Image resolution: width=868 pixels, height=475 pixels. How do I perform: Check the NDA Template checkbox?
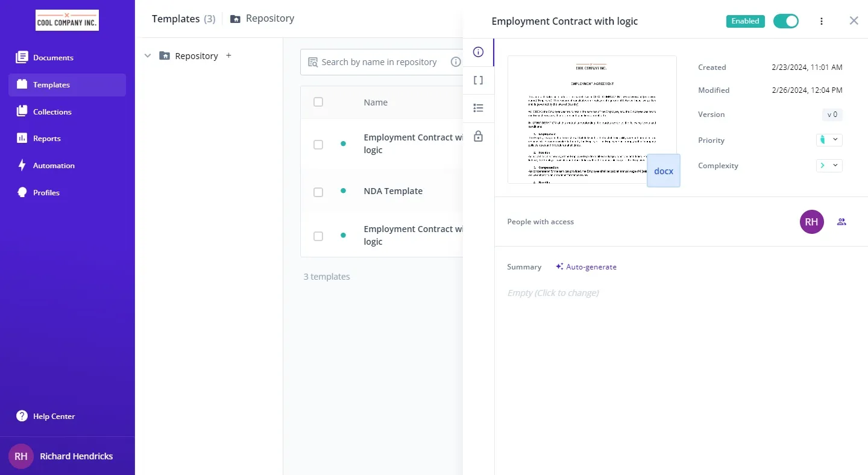point(318,192)
